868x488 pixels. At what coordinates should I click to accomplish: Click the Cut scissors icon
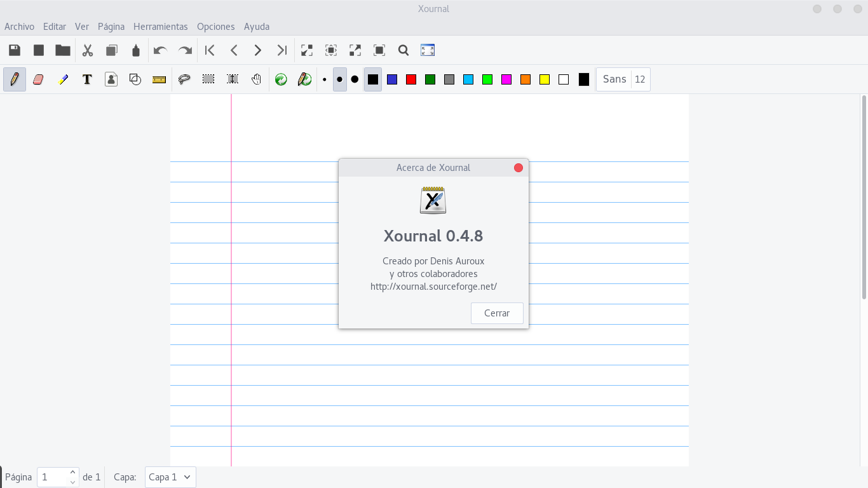[x=88, y=50]
